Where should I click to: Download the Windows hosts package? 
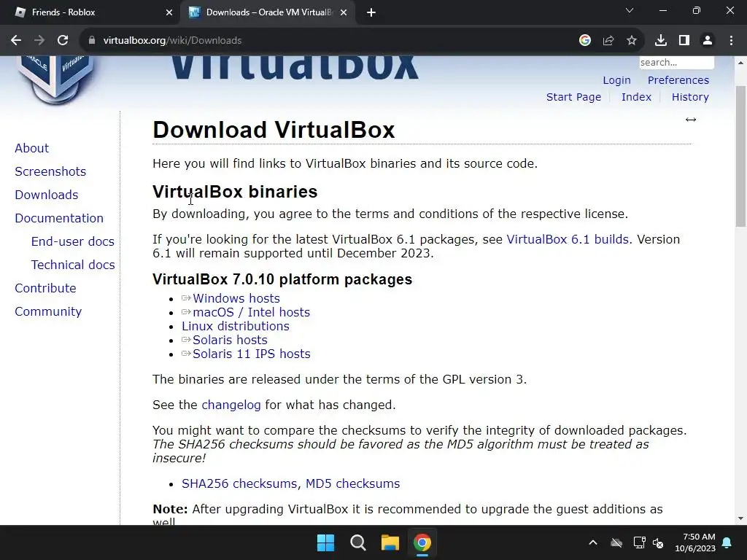(x=236, y=298)
